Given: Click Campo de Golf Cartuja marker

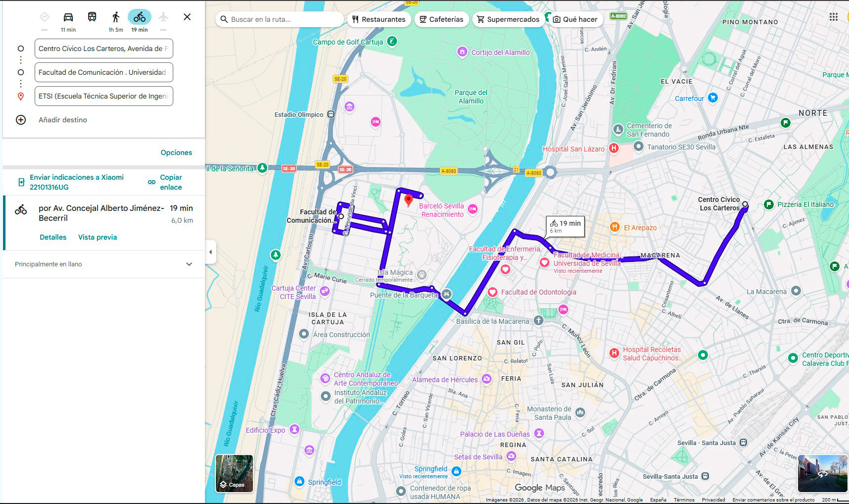Looking at the screenshot, I should pos(392,42).
